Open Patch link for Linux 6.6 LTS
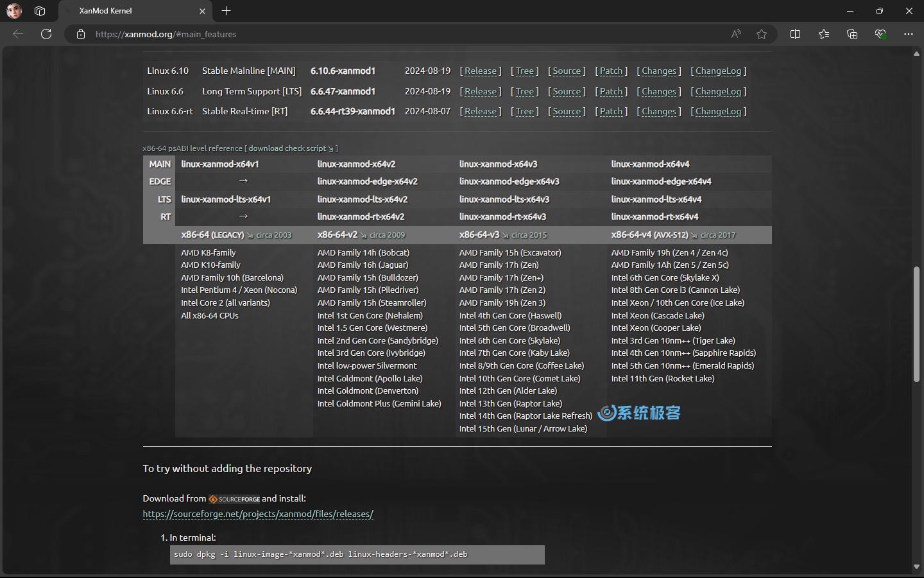This screenshot has width=924, height=578. coord(611,92)
